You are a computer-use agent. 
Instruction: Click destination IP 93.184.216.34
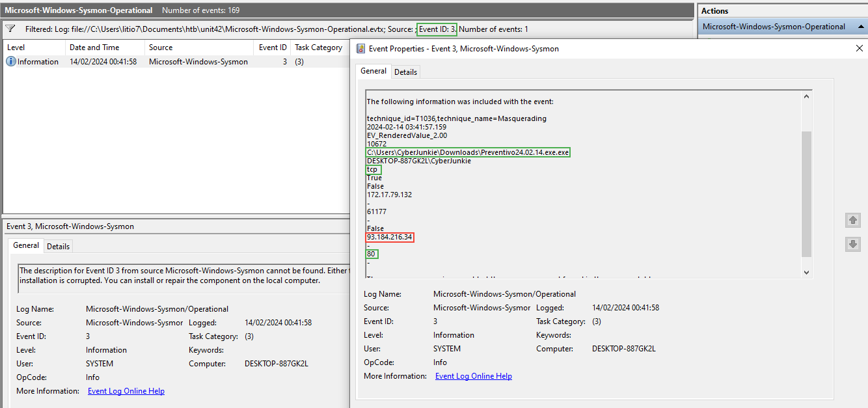(390, 237)
